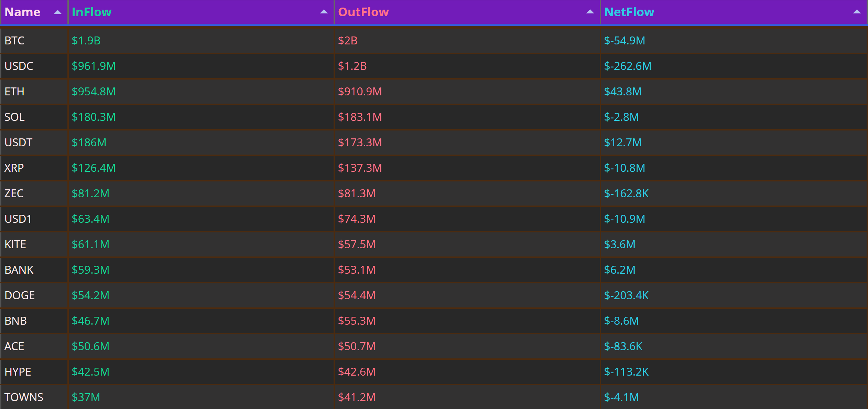Select the XRP row name
The image size is (868, 409).
click(14, 168)
